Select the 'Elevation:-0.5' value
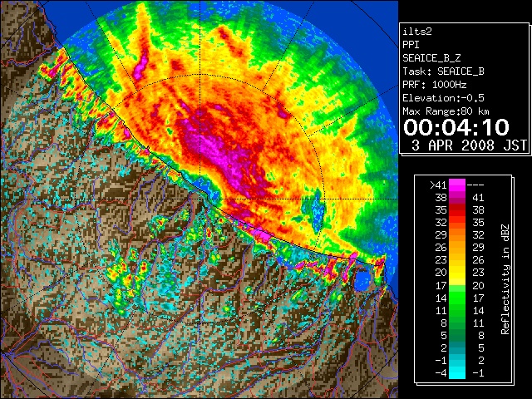Screen dimensions: 532x399 (x=443, y=98)
